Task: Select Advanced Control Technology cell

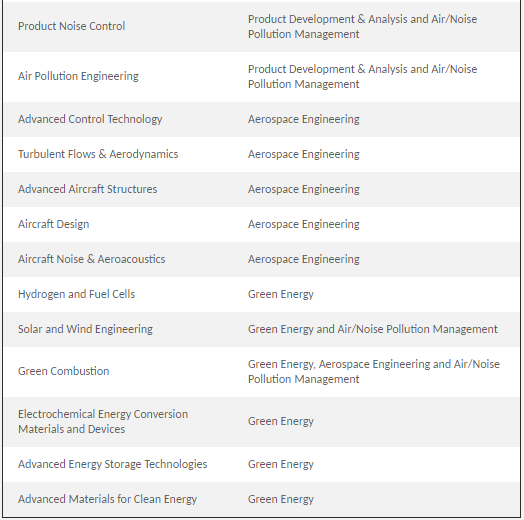Action: 90,119
